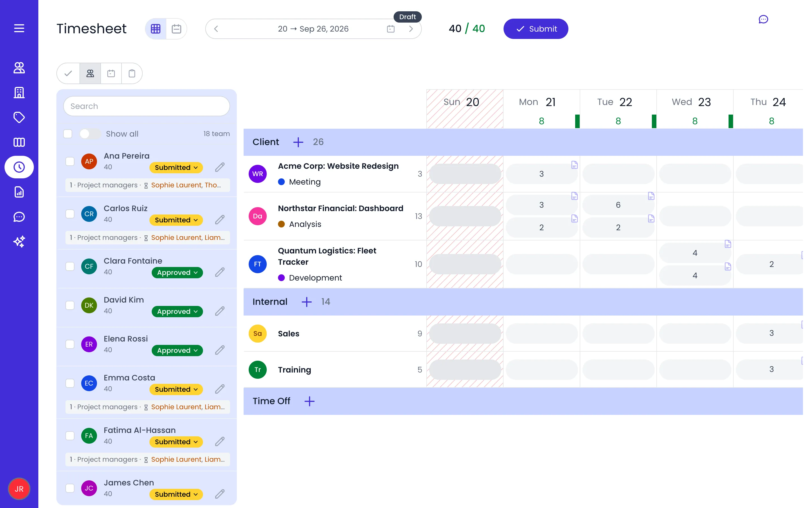Open Acme Corp: Website Redesign project
812x508 pixels.
tap(338, 166)
